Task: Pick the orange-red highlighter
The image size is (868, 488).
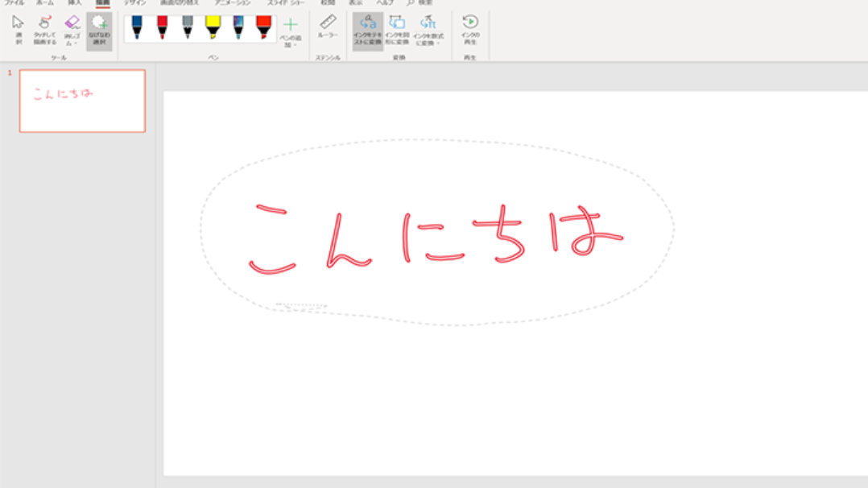Action: pos(264,27)
